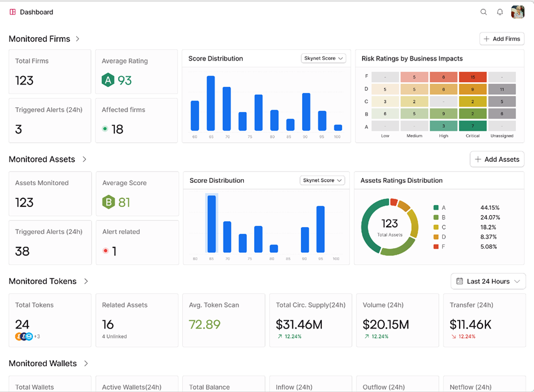Viewport: 534px width, 392px height.
Task: Click the 8.37% value for rating D
Action: tap(488, 237)
